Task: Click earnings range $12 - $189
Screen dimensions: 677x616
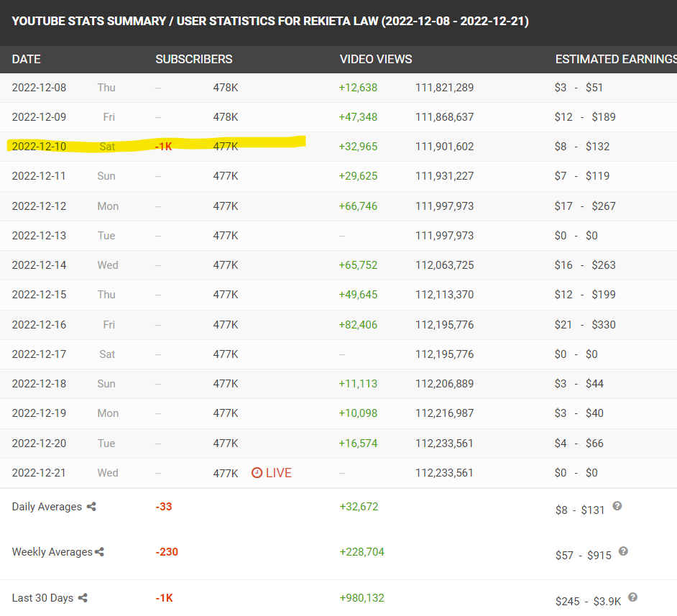Action: 585,117
